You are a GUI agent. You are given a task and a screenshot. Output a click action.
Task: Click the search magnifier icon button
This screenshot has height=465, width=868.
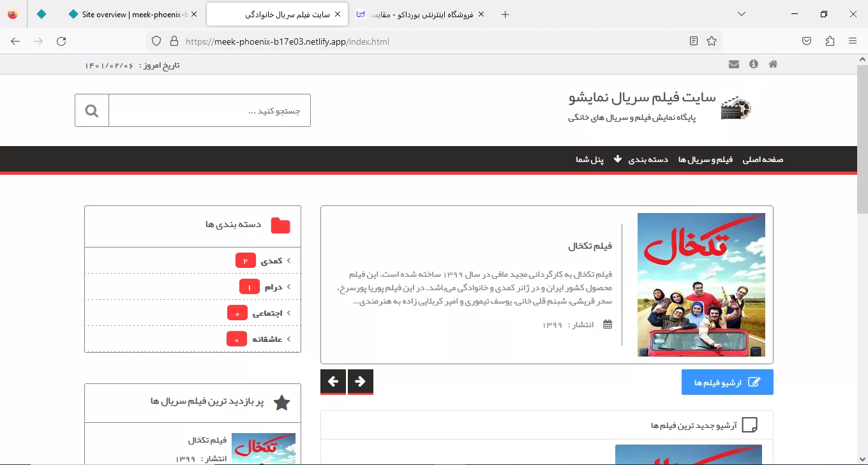point(92,111)
